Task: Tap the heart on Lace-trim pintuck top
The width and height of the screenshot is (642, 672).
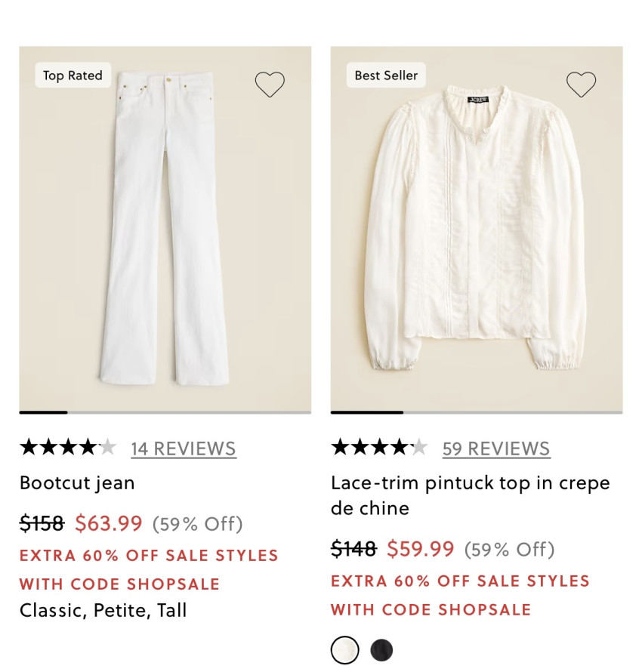Action: pos(581,85)
